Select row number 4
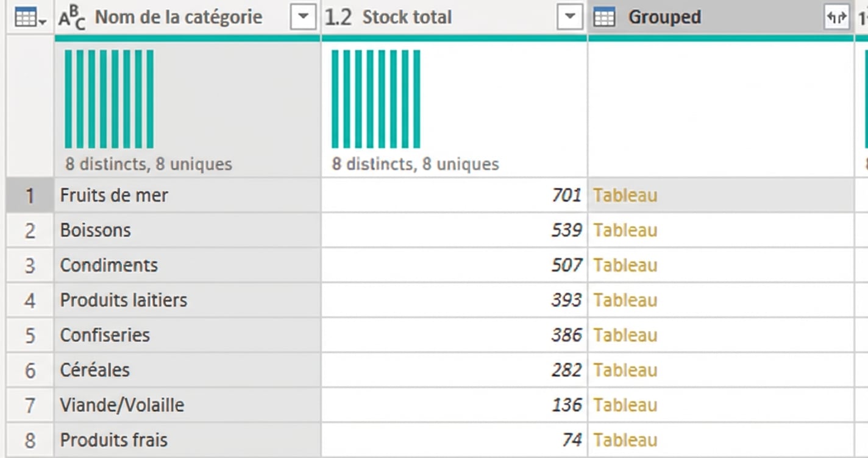Image resolution: width=868 pixels, height=458 pixels. (30, 300)
